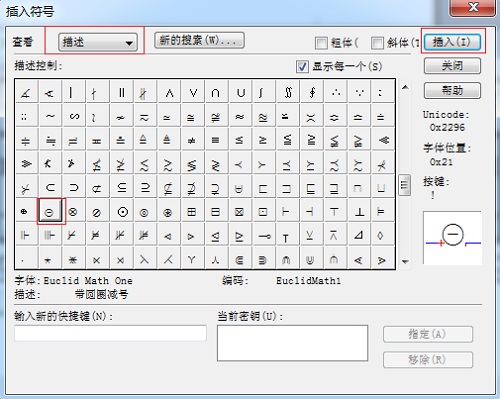Select the right triangle symbol
The width and height of the screenshot is (500, 399).
(x=359, y=235)
